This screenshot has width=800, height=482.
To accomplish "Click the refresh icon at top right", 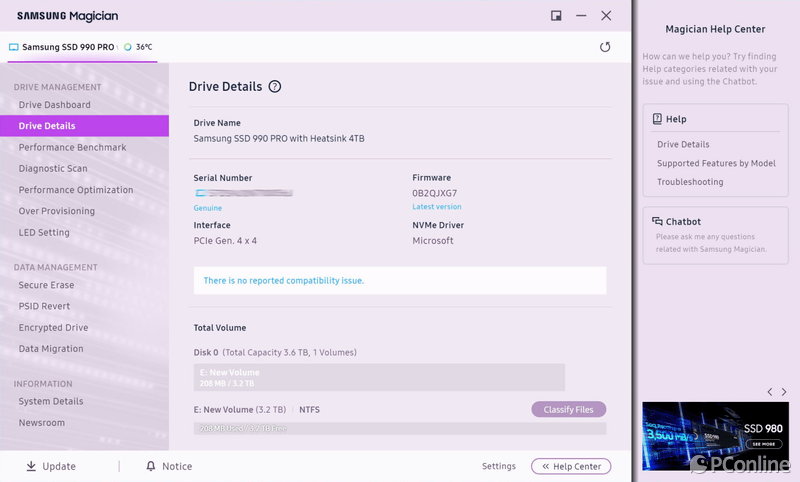I will point(605,47).
